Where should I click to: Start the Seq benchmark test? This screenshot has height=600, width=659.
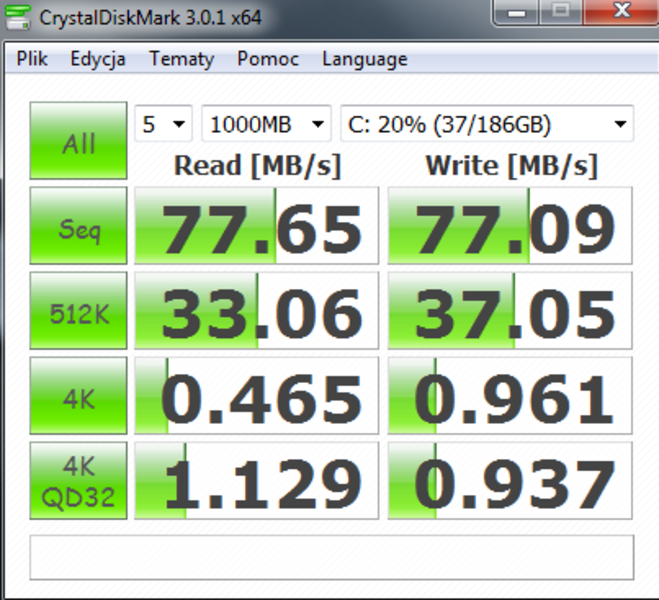[x=79, y=226]
